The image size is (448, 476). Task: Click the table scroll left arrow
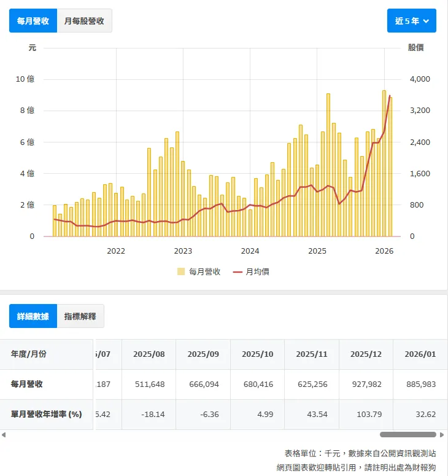[x=4, y=435]
